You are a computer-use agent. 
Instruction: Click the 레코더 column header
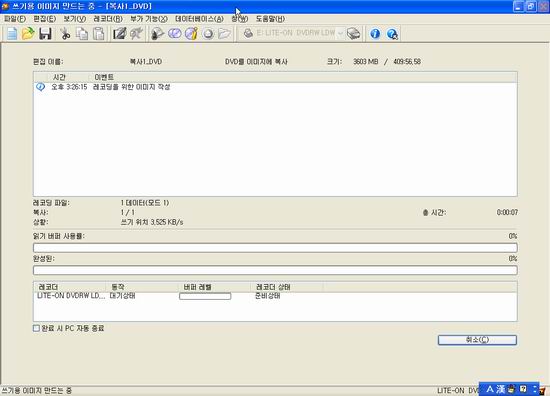[70, 287]
